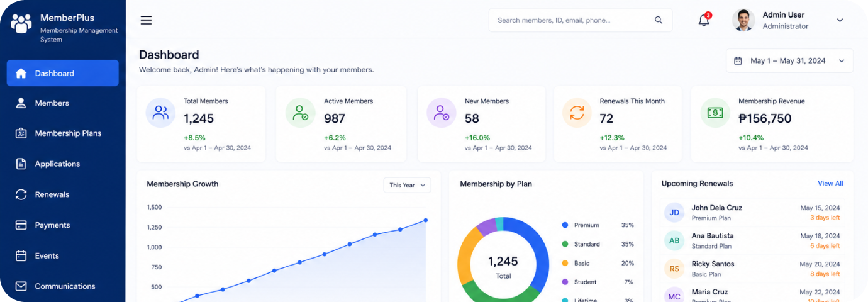Open the Renewals menu entry

point(62,194)
